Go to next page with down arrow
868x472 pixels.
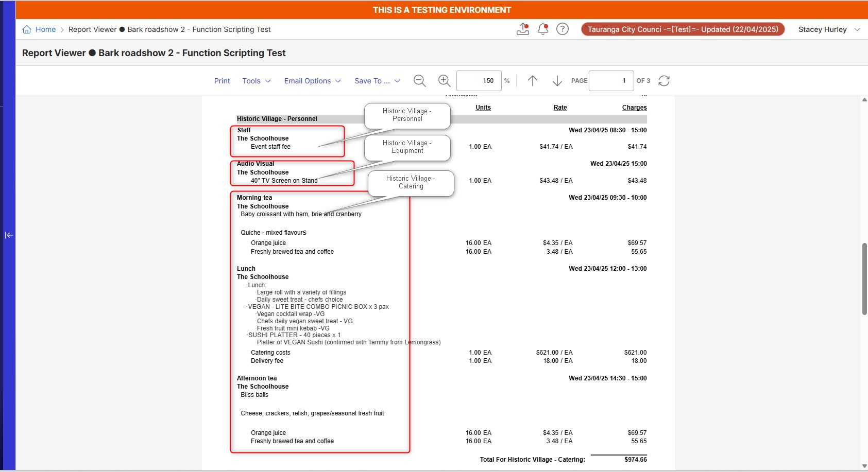(557, 81)
